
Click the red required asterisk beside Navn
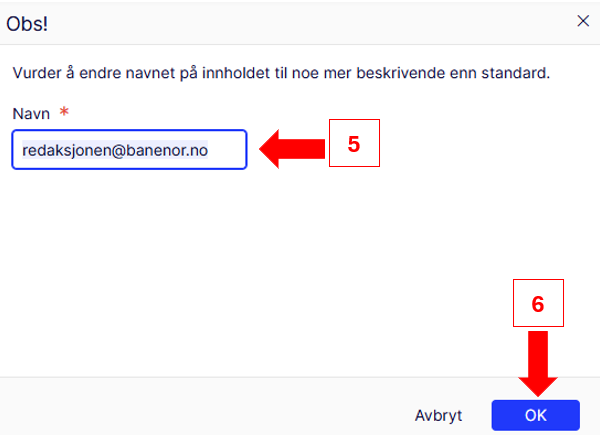pos(63,114)
